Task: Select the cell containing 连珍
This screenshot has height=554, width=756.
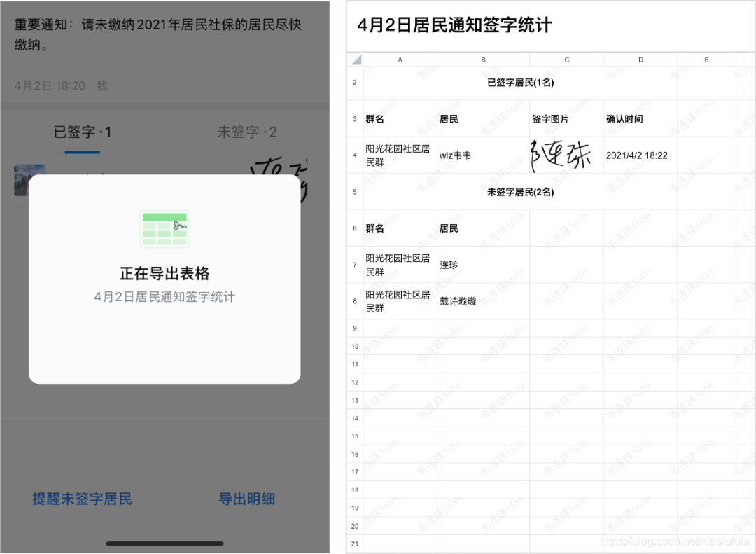Action: tap(483, 264)
